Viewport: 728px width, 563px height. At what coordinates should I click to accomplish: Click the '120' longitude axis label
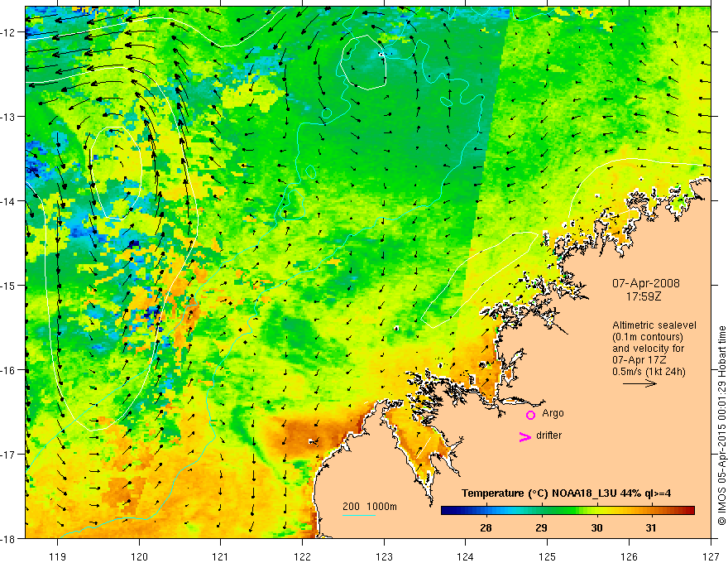click(x=139, y=556)
